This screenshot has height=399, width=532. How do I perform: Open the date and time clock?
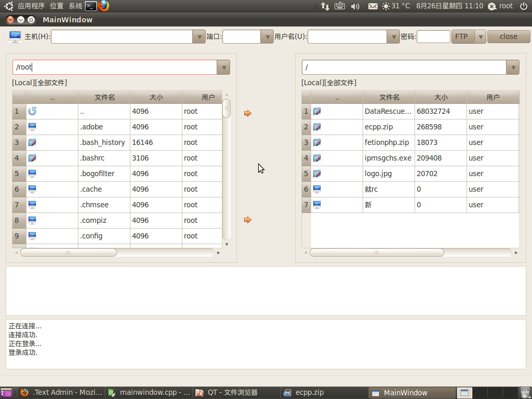tap(449, 6)
